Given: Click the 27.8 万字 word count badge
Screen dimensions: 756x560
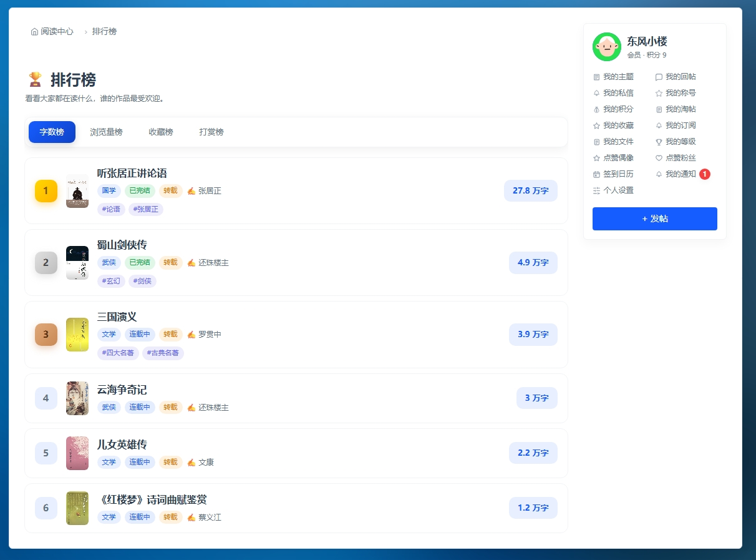Looking at the screenshot, I should point(531,191).
